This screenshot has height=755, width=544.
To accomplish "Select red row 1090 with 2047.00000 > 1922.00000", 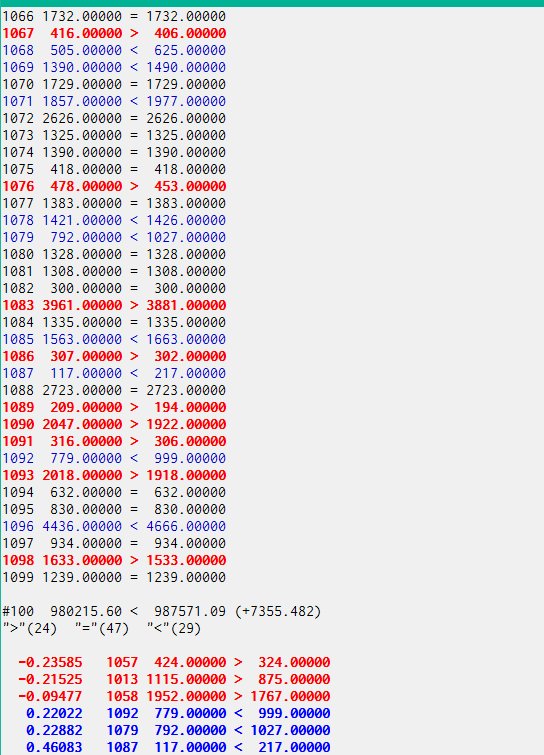I will pos(114,424).
